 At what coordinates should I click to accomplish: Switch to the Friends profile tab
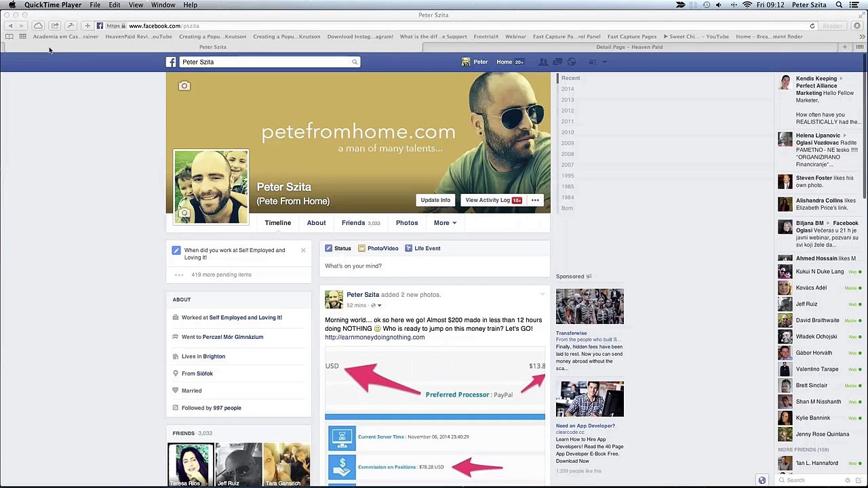pos(361,223)
